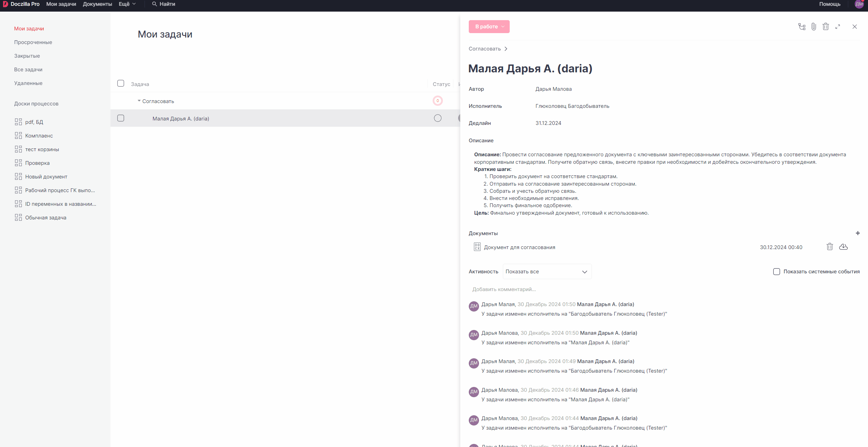Collapse the Согласовать task group

pos(139,101)
